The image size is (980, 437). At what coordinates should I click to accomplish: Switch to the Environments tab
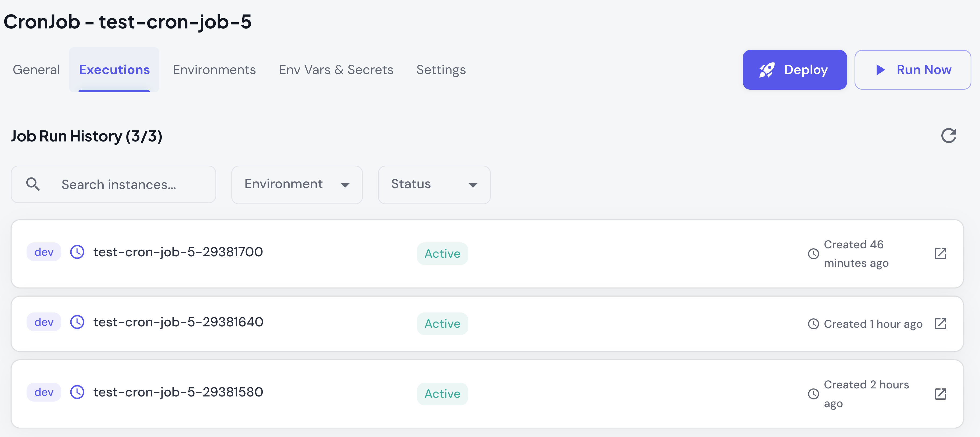click(x=214, y=70)
